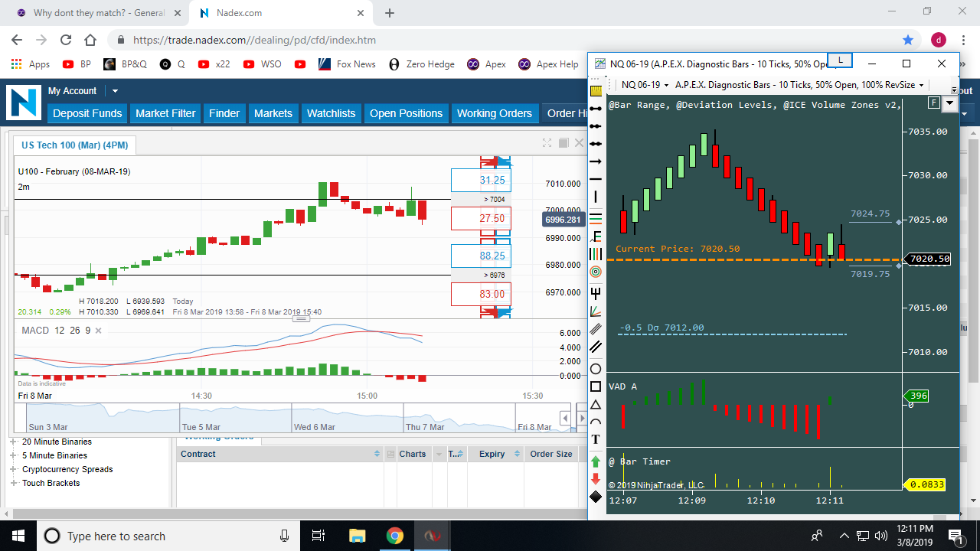This screenshot has width=980, height=551.
Task: Close the US Tech 100 chart panel
Action: coord(579,143)
